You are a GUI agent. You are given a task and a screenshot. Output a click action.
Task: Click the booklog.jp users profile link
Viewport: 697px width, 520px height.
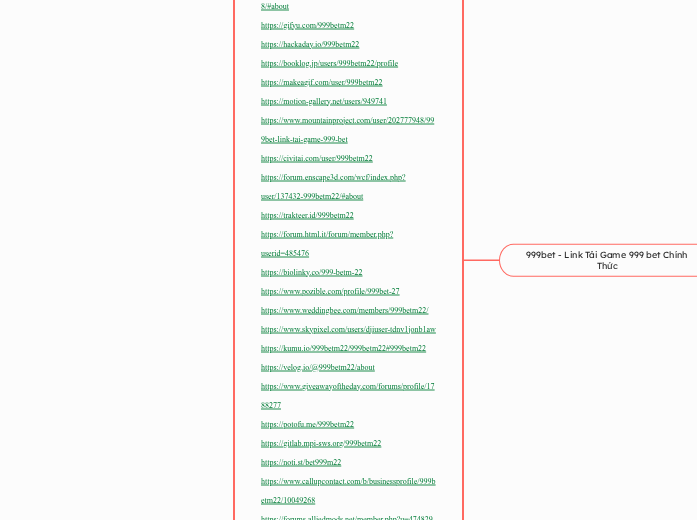pyautogui.click(x=329, y=64)
